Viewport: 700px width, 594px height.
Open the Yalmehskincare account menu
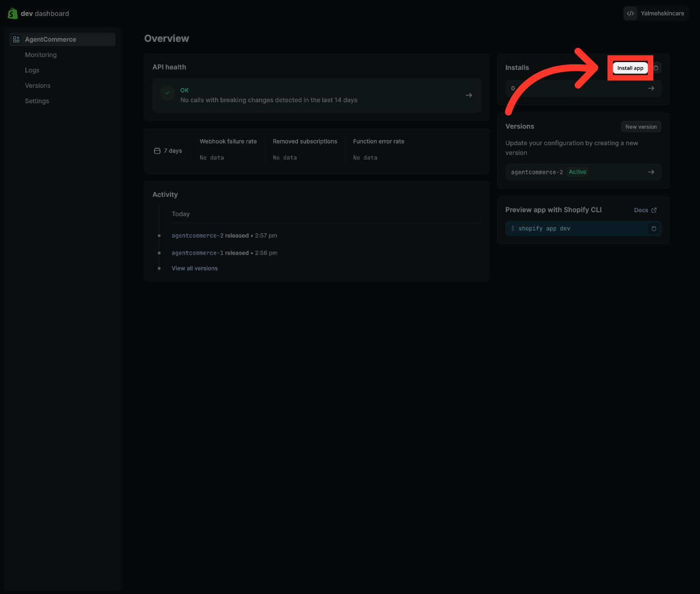(x=655, y=13)
